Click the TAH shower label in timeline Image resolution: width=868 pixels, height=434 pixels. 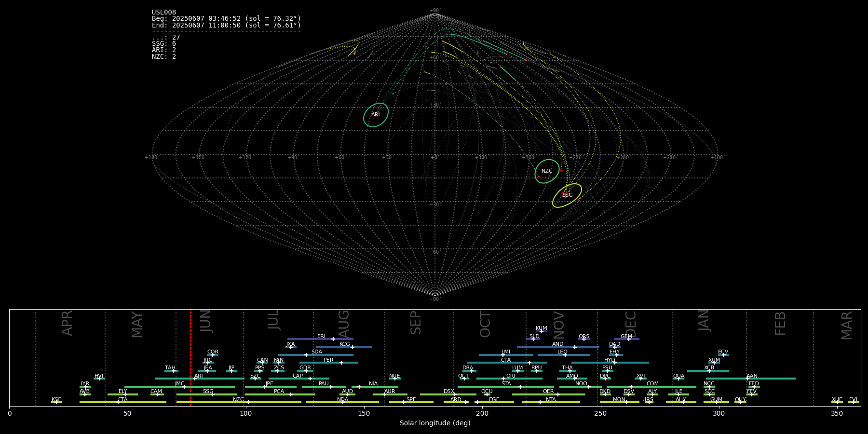170,368
